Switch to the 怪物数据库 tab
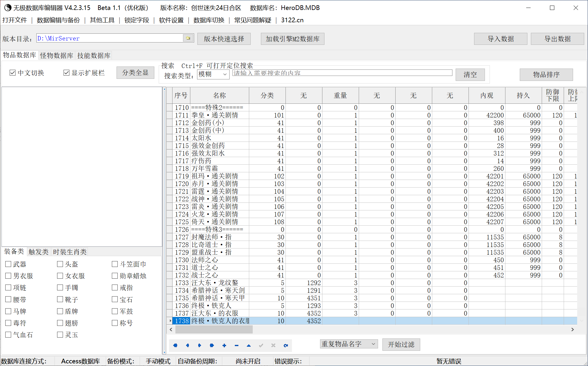Image resolution: width=588 pixels, height=366 pixels. coord(57,55)
